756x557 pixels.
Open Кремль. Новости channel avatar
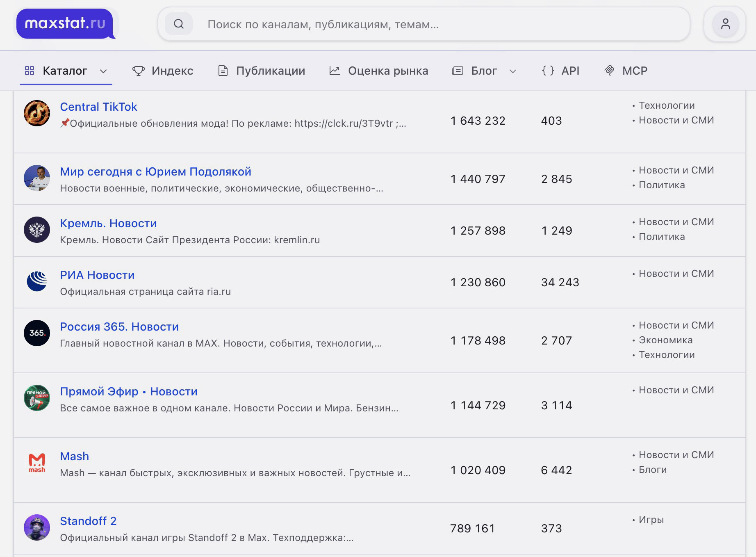pyautogui.click(x=37, y=230)
